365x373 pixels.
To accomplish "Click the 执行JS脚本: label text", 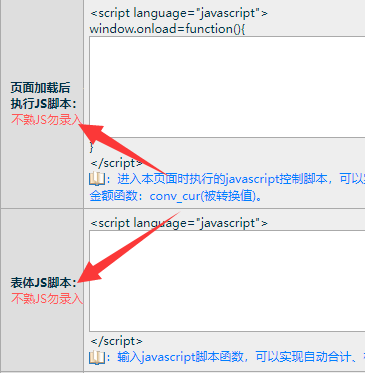I will (x=44, y=104).
